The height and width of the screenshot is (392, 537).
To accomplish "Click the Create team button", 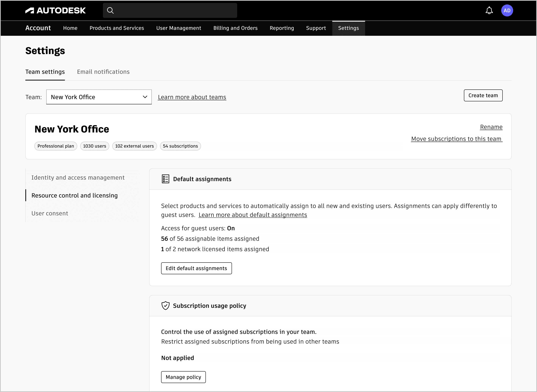I will (483, 95).
